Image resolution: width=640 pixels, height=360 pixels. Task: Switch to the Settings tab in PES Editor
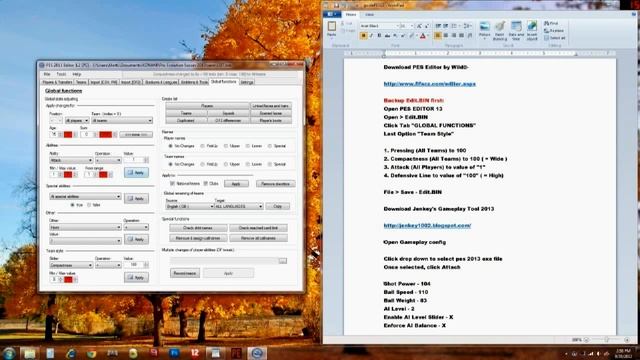pos(247,82)
